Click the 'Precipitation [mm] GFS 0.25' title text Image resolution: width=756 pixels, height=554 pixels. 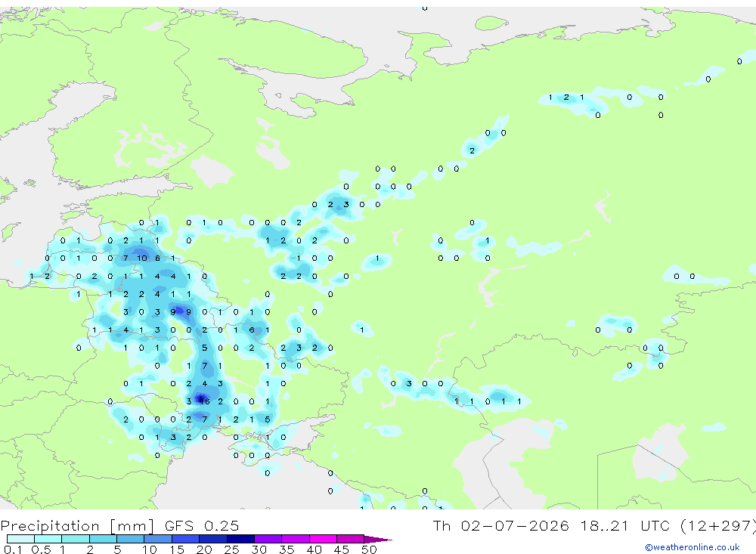coord(119,525)
